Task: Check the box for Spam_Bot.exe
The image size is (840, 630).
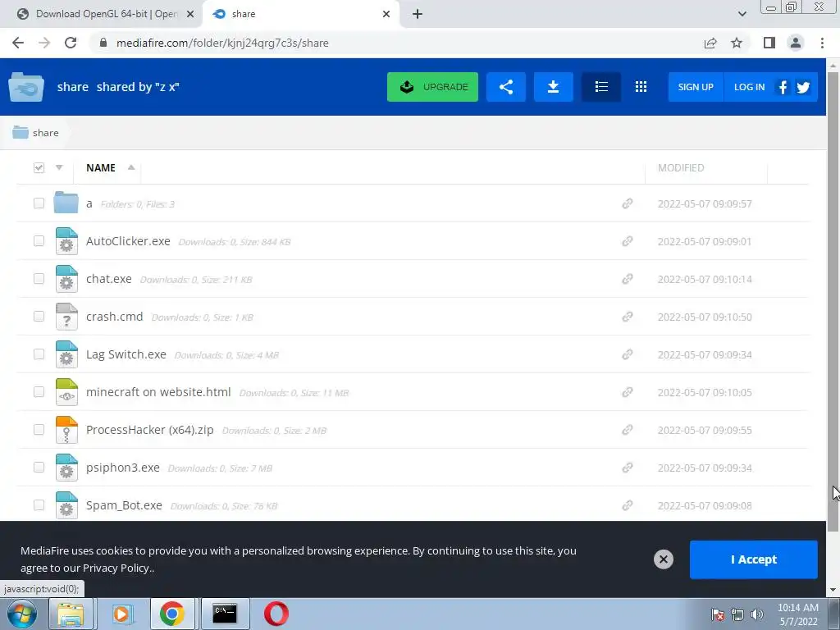Action: (39, 505)
